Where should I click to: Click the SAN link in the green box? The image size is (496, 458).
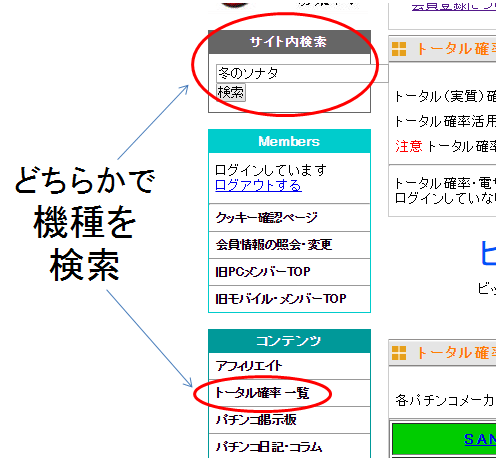pos(480,439)
